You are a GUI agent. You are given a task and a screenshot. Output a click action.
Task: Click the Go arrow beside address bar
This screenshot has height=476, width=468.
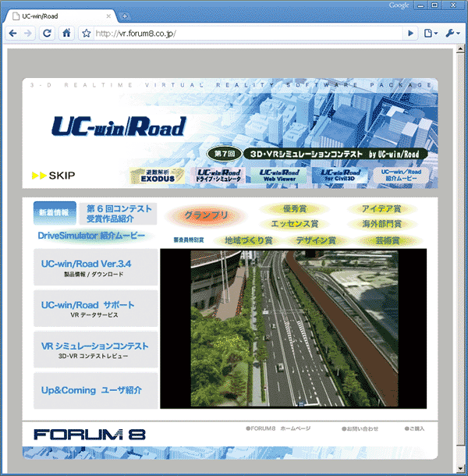(410, 33)
